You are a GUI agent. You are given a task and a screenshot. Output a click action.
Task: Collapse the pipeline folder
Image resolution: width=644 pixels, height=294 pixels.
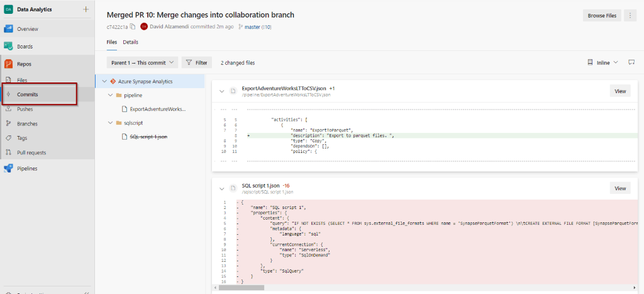pyautogui.click(x=110, y=96)
